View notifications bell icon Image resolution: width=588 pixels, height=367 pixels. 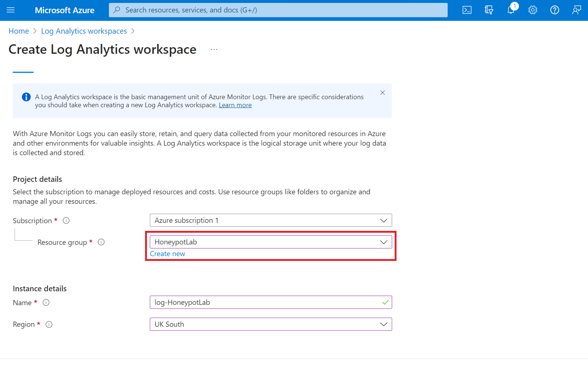[x=511, y=10]
